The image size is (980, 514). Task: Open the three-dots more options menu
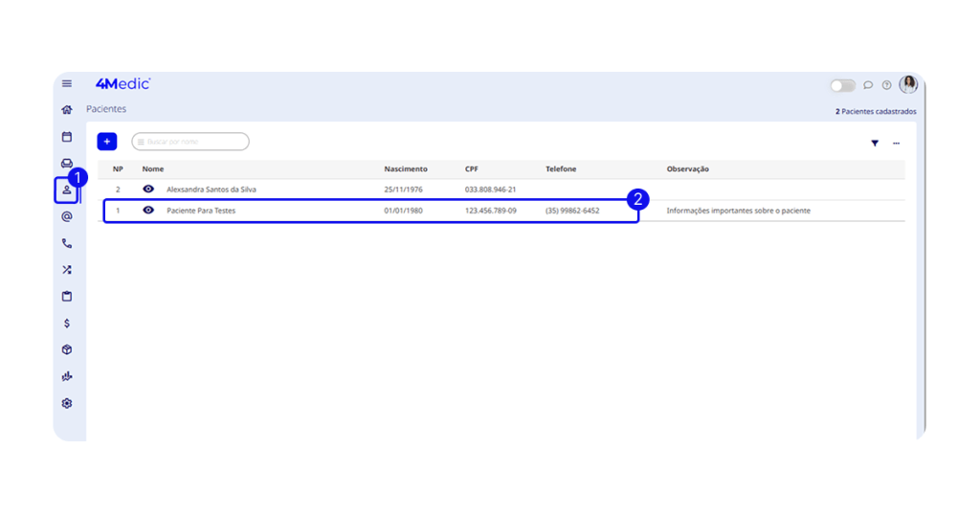pos(897,143)
